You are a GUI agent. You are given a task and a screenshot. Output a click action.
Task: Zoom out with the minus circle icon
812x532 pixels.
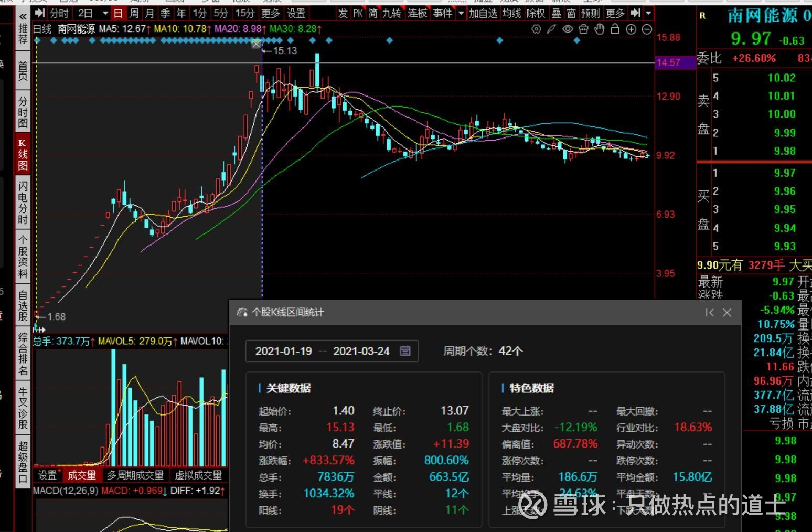coord(647,29)
